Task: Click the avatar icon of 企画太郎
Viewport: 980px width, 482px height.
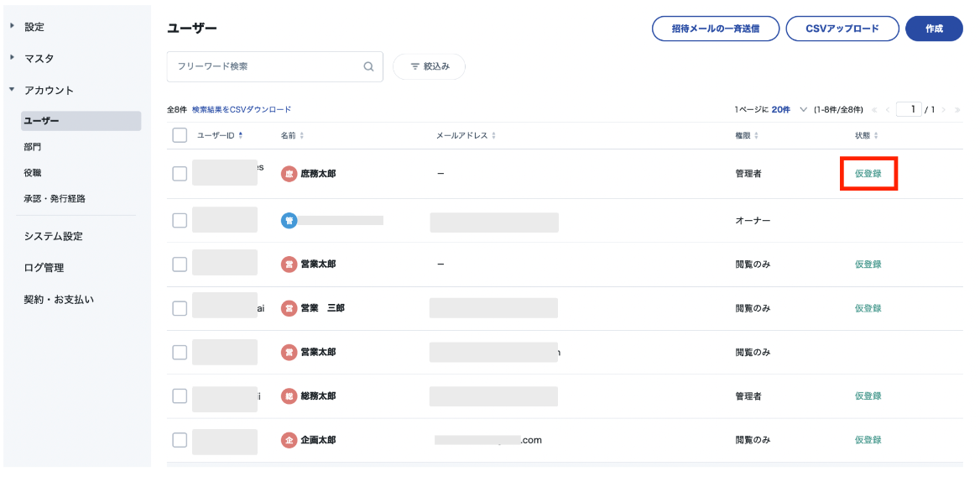Action: tap(289, 440)
